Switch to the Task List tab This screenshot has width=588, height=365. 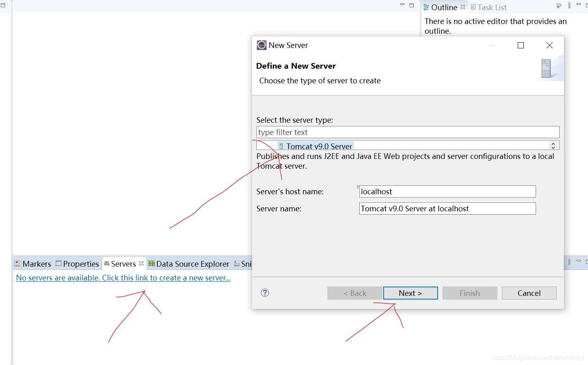click(x=489, y=7)
